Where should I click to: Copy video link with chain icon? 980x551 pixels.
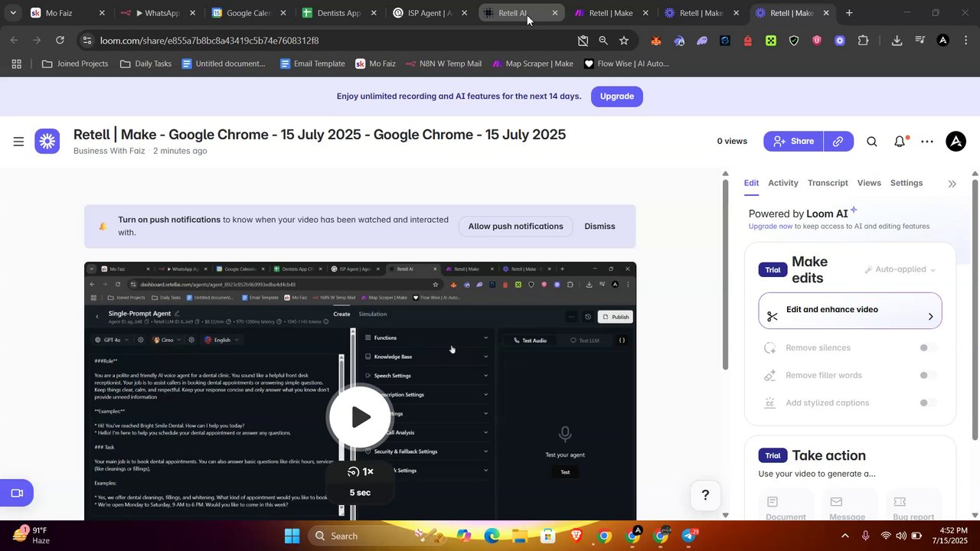coord(838,141)
